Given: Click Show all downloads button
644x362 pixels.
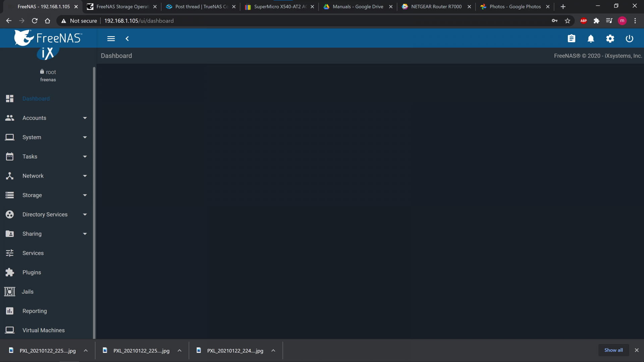Looking at the screenshot, I should pyautogui.click(x=613, y=350).
